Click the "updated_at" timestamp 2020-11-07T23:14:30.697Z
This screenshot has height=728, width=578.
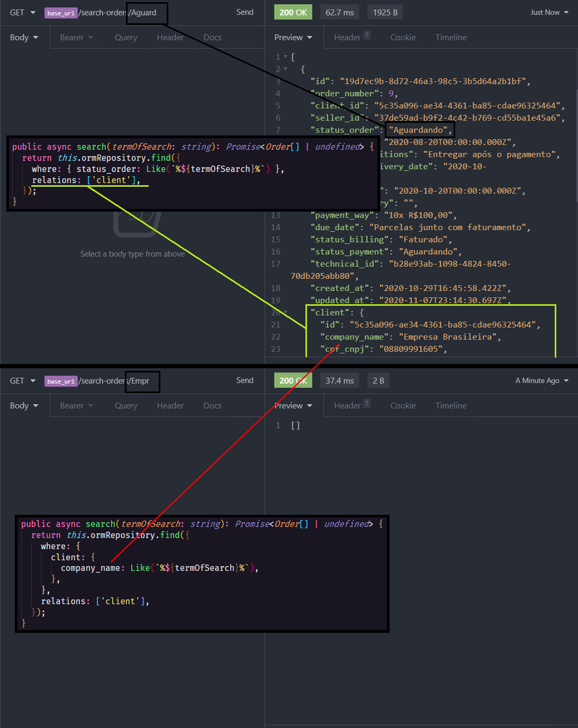pyautogui.click(x=442, y=300)
